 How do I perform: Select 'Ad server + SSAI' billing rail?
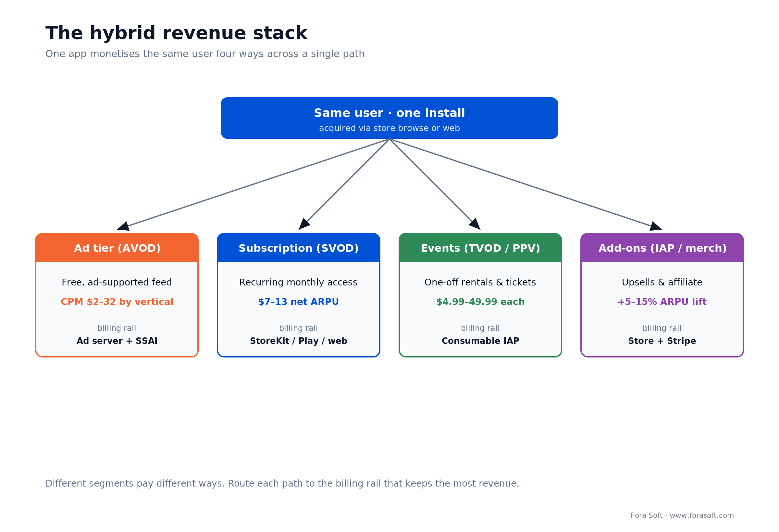[117, 341]
